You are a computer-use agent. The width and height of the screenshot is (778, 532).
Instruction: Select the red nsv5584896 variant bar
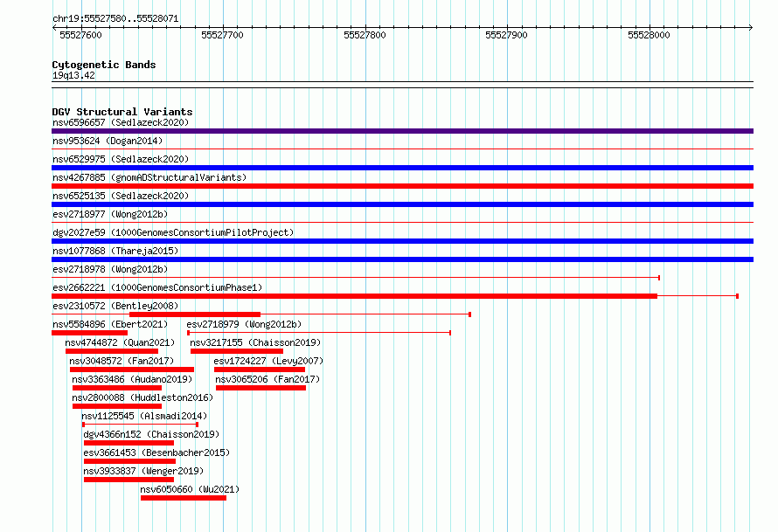(90, 333)
